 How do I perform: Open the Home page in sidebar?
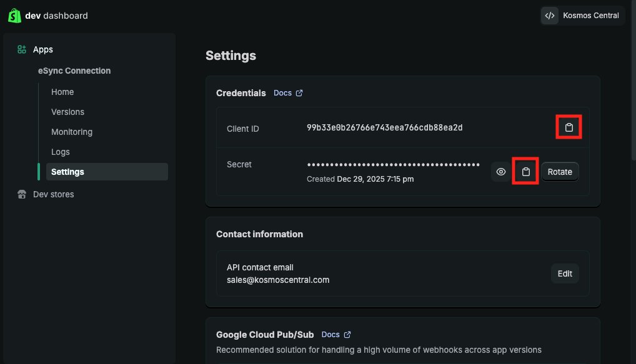62,92
